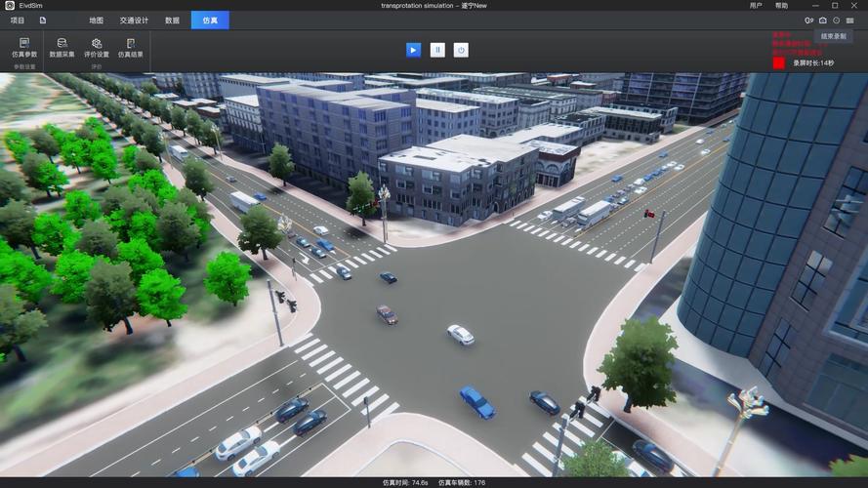Open the 评价设置 evaluation settings tool
The height and width of the screenshot is (488, 868).
(97, 48)
